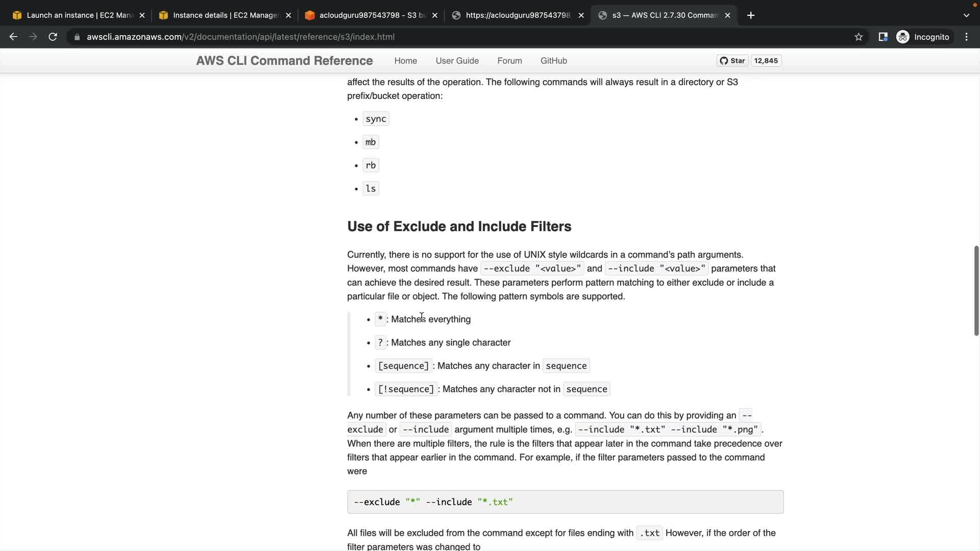Screen dimensions: 980x551
Task: Open the Forum navigation link
Action: click(x=509, y=61)
